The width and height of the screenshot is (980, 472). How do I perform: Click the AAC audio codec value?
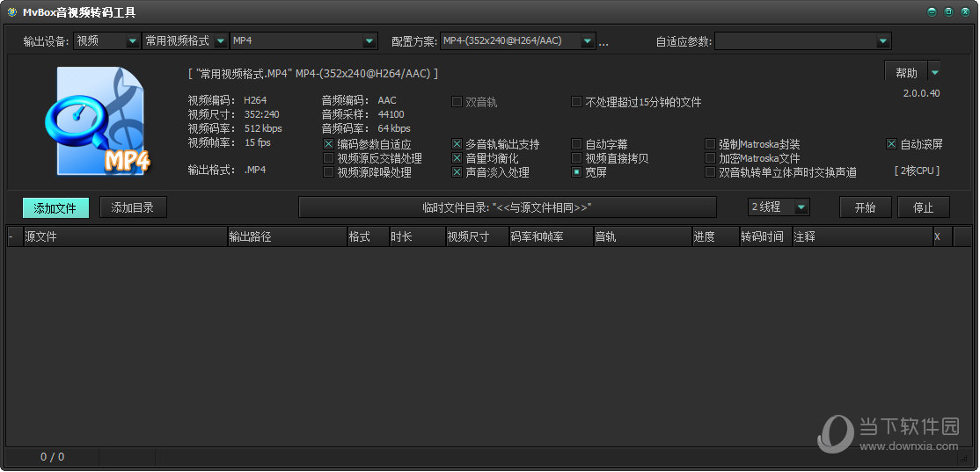coord(387,100)
